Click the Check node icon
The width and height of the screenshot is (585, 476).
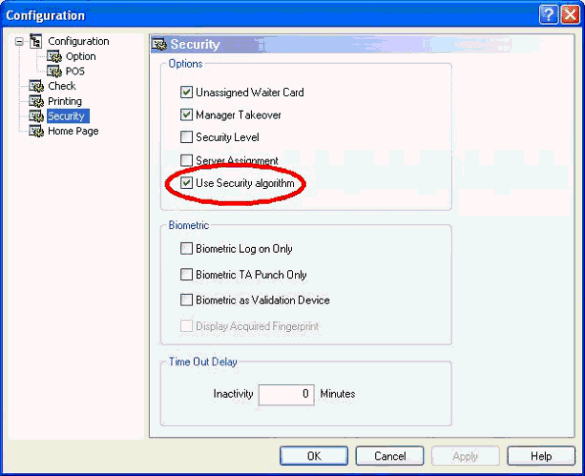(37, 86)
